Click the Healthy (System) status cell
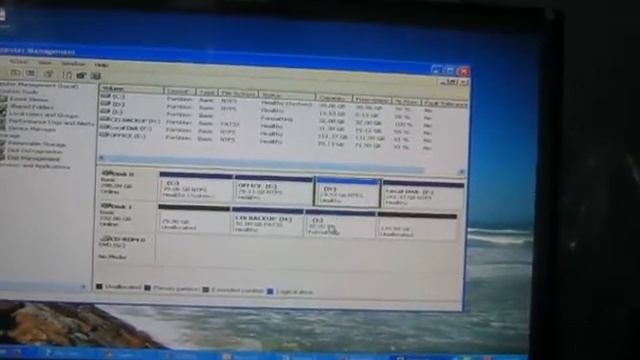Screen dimensions: 640x360 click(x=286, y=104)
